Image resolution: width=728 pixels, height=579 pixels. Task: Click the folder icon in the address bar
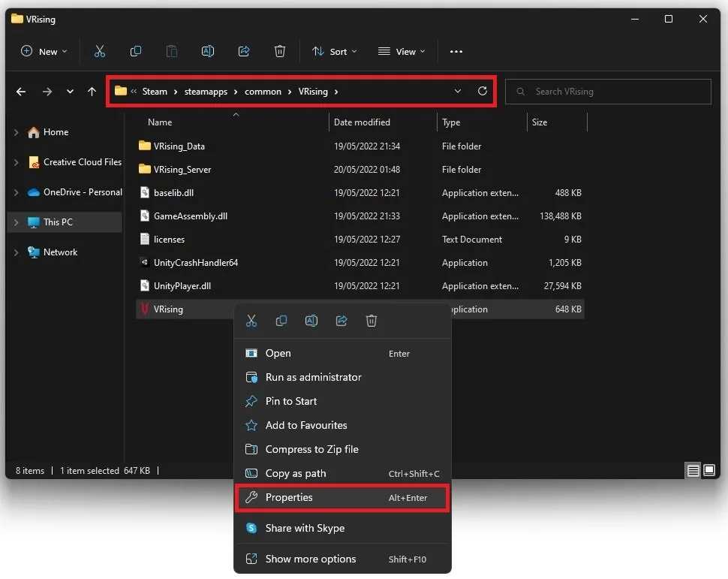tap(121, 91)
